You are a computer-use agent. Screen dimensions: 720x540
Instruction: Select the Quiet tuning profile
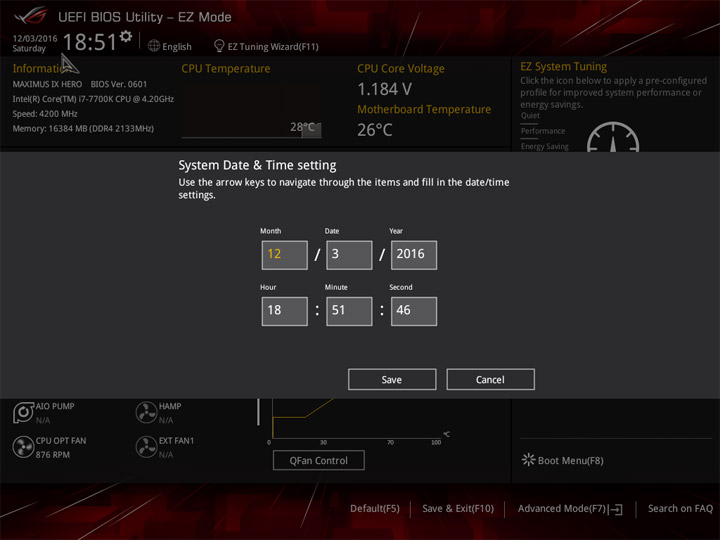[530, 116]
